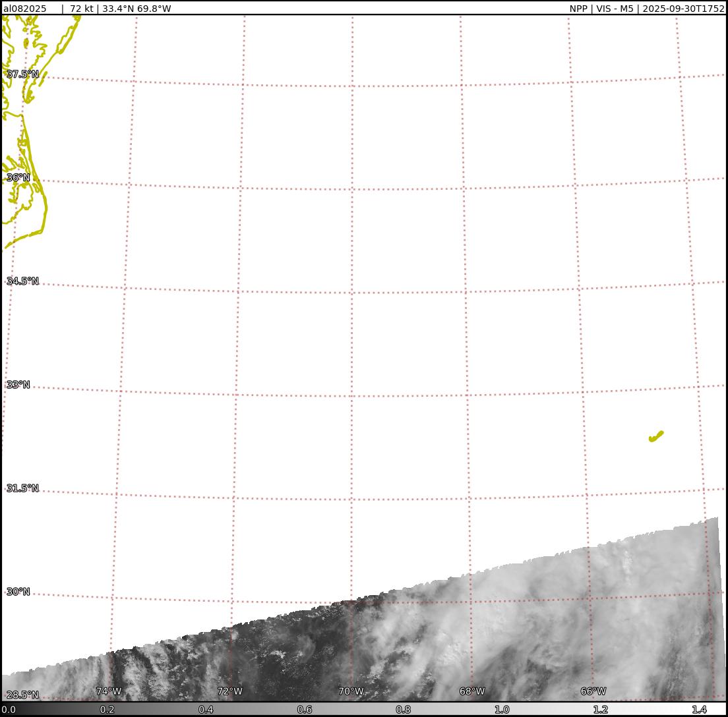
Task: Click the 31.5°N latitude label
Action: [x=22, y=488]
